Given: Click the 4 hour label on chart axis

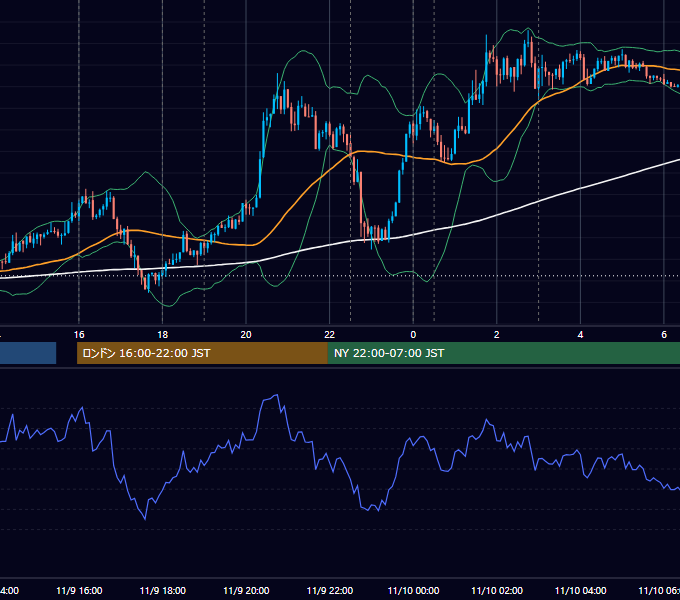Looking at the screenshot, I should (x=580, y=334).
